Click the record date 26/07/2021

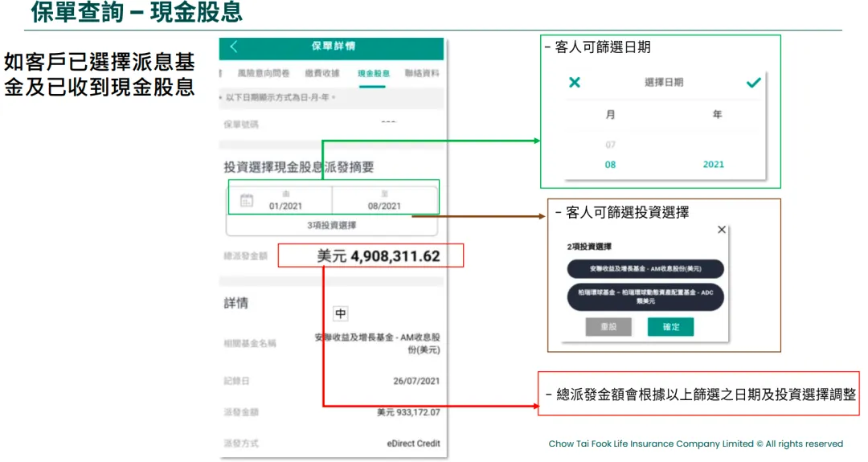[x=416, y=381]
